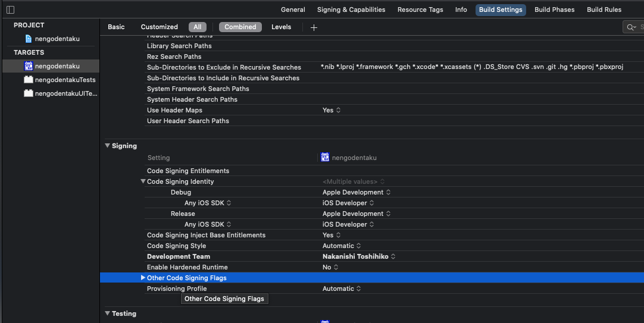This screenshot has width=644, height=323.
Task: Open Debug iOS Developer value dropdown
Action: point(348,203)
